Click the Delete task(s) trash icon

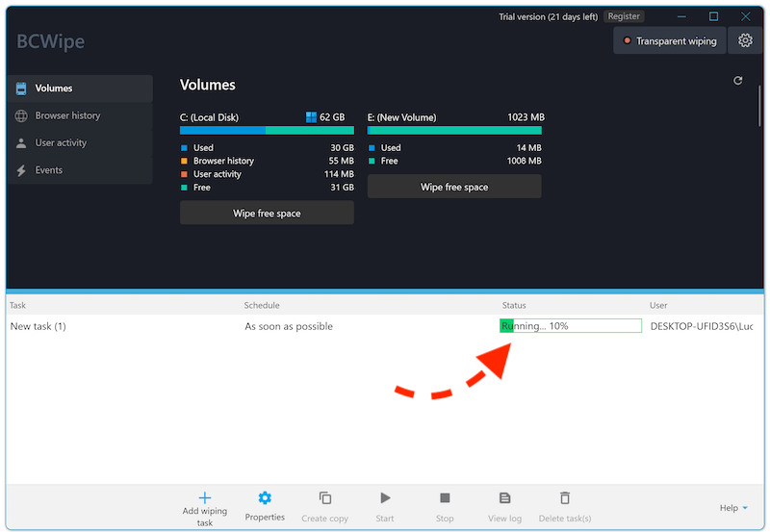coord(565,498)
